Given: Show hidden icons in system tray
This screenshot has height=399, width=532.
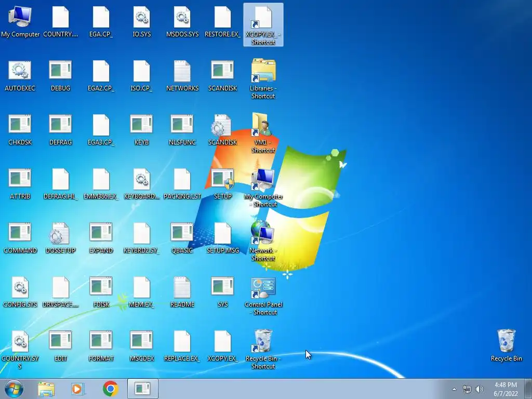Looking at the screenshot, I should click(454, 389).
